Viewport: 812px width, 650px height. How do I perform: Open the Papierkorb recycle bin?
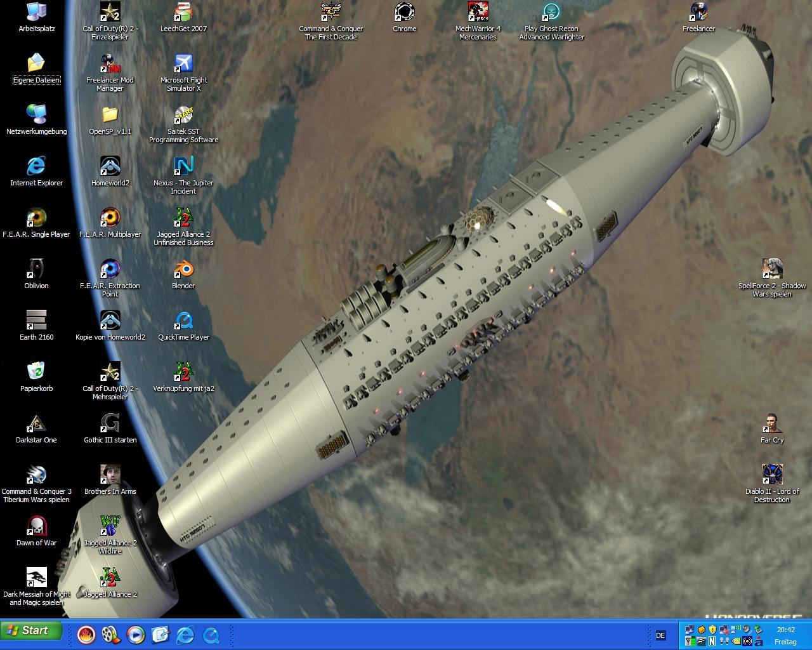[36, 373]
